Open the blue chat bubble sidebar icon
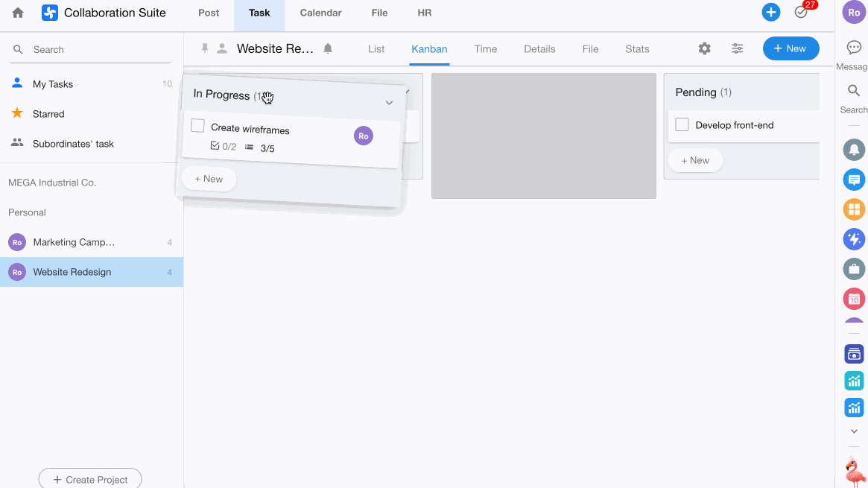 tap(854, 180)
